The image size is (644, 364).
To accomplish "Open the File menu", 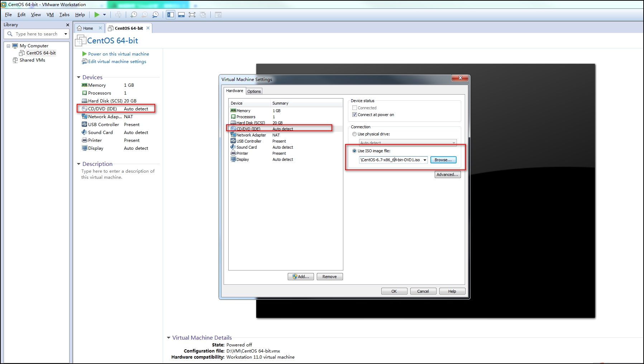I will [8, 15].
